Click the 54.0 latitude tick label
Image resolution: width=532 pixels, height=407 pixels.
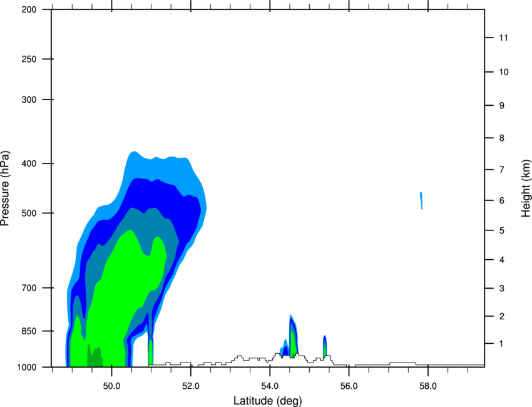point(270,386)
